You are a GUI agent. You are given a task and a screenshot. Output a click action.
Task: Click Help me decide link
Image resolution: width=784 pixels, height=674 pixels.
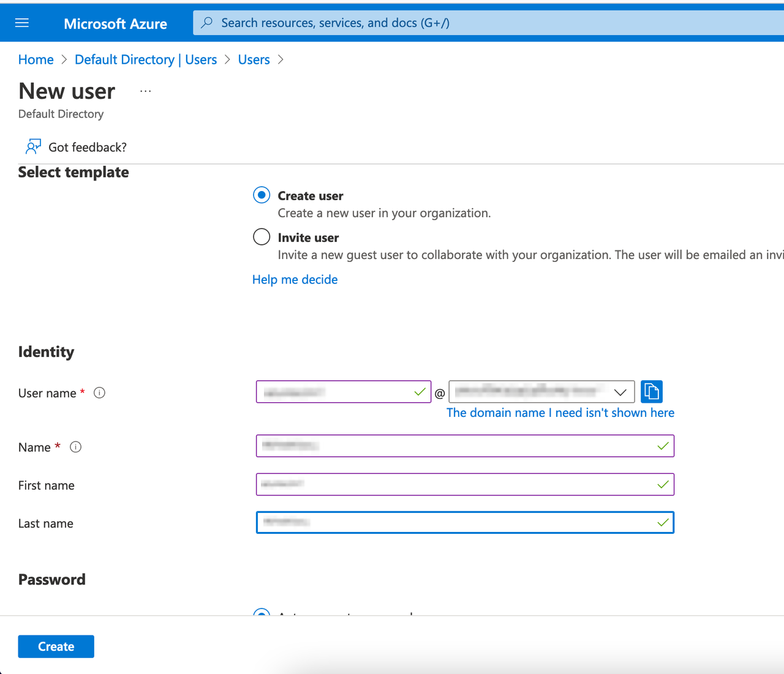295,279
